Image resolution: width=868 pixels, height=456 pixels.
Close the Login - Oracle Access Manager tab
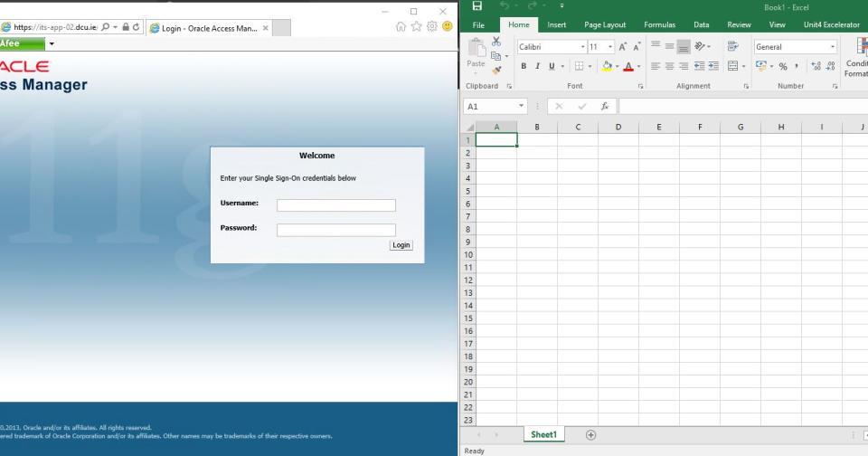coord(266,28)
